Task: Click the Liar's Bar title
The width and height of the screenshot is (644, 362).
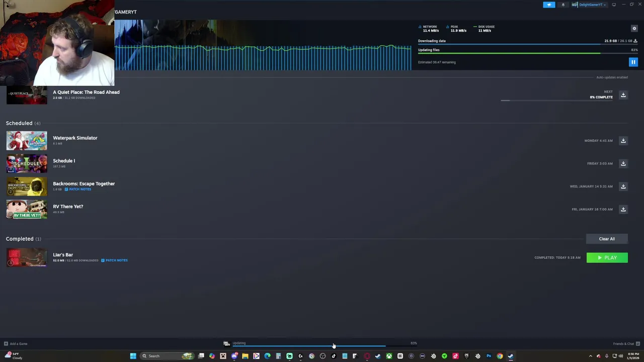Action: coord(63,255)
